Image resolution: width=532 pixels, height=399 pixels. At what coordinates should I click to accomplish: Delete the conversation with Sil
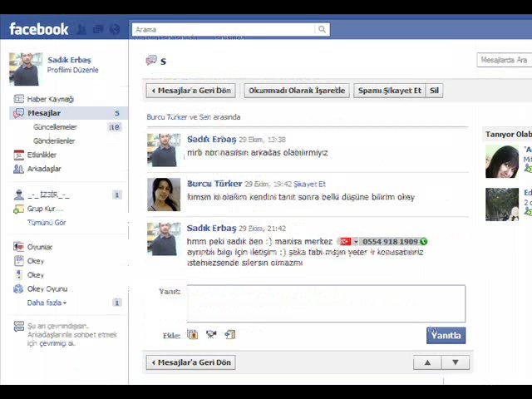434,91
